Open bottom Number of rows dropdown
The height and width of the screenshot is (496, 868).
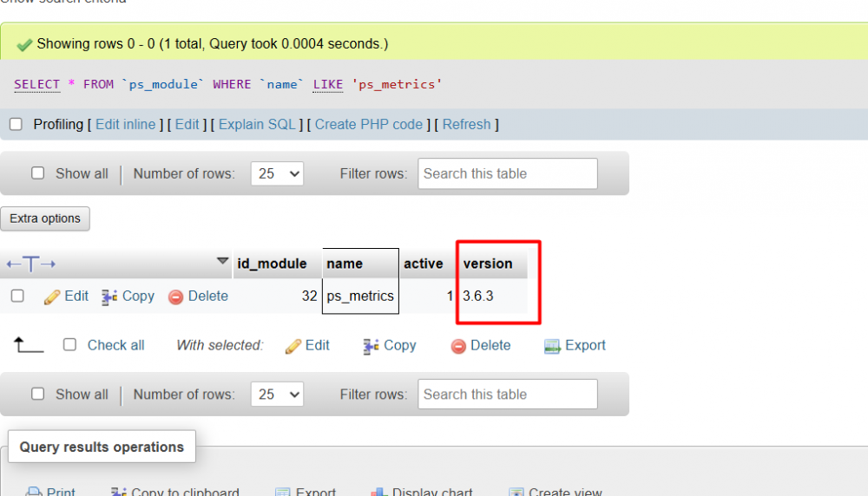click(x=277, y=395)
